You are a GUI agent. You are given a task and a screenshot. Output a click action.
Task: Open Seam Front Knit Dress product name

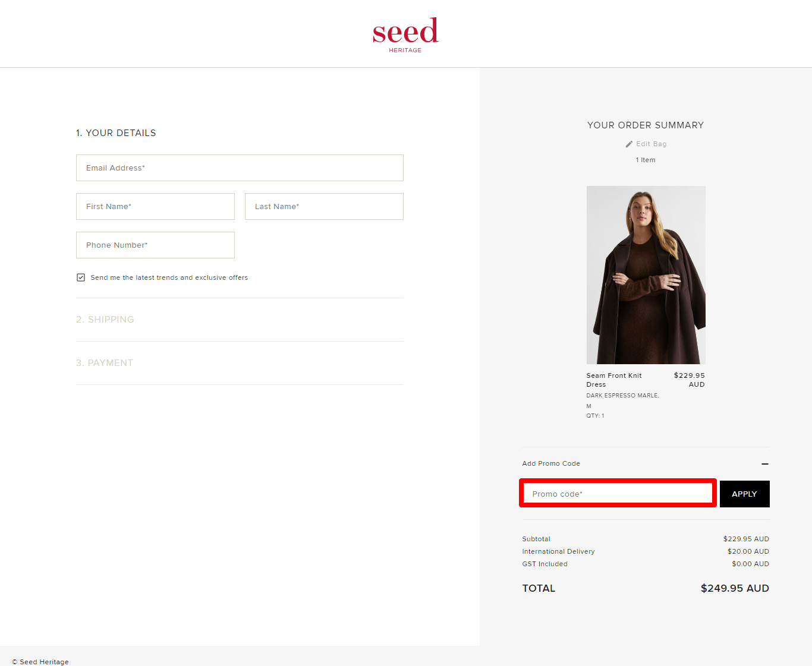[x=613, y=380]
